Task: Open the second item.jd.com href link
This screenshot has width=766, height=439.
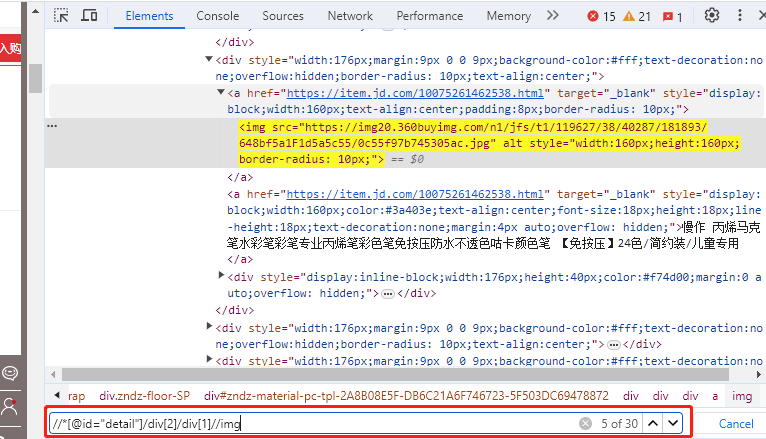Action: click(415, 194)
